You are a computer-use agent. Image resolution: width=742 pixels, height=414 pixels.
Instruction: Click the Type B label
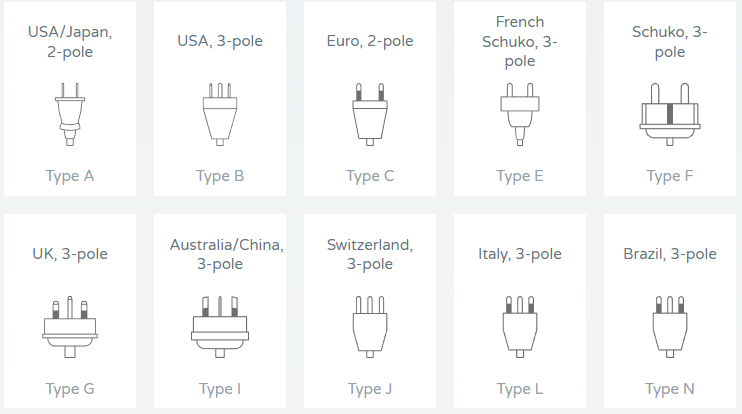(x=220, y=177)
